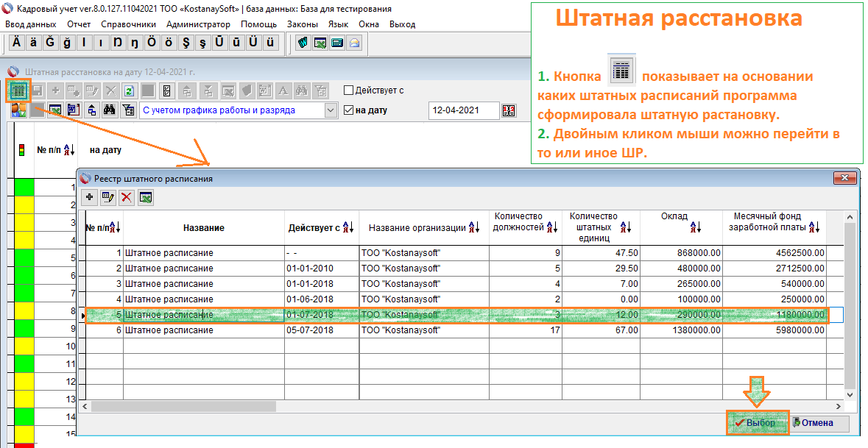Open the 'Отчет' menu

(79, 24)
